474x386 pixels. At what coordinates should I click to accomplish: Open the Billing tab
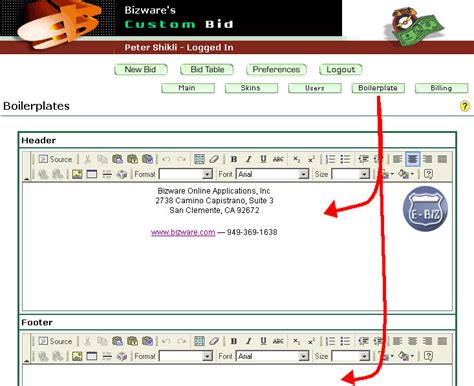click(x=441, y=88)
